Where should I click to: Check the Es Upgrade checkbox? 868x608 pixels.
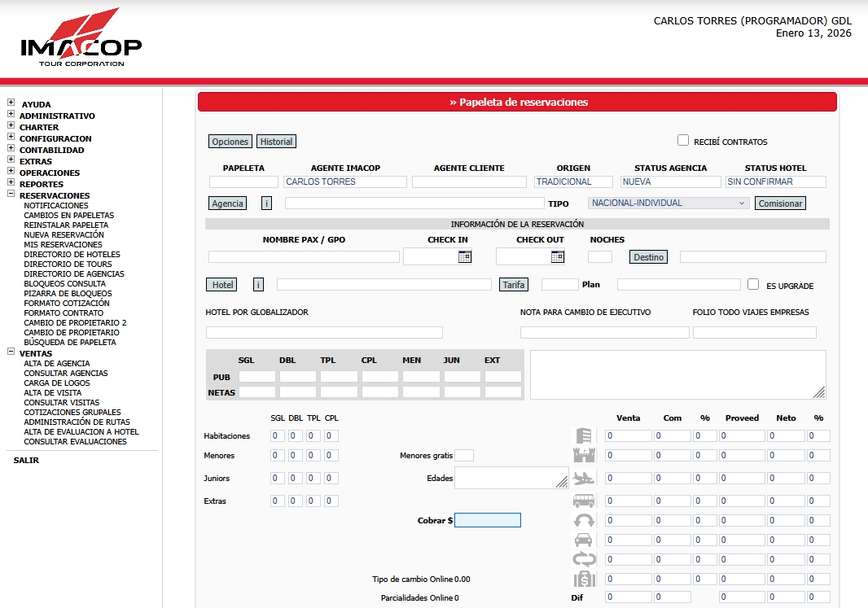753,284
